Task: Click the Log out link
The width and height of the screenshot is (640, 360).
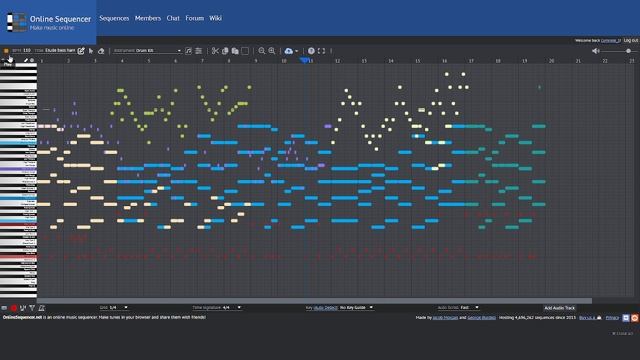Action: [x=631, y=40]
